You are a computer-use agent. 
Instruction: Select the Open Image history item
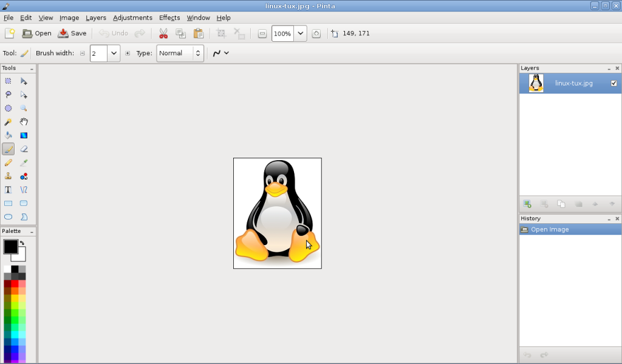pos(570,229)
